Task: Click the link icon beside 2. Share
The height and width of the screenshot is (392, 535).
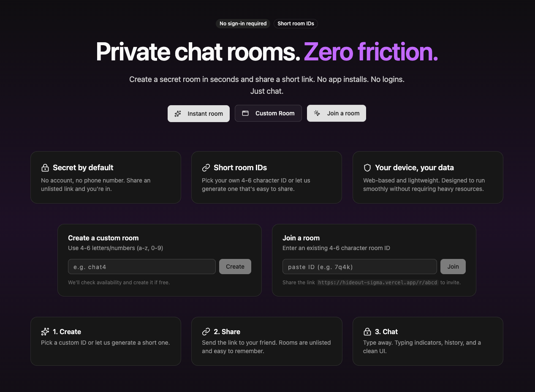Action: coord(206,332)
